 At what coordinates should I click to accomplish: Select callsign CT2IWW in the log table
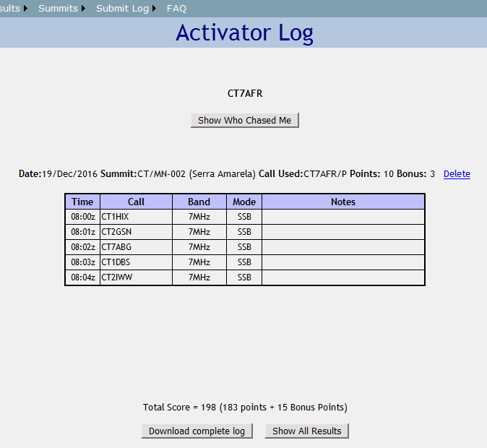coord(117,277)
